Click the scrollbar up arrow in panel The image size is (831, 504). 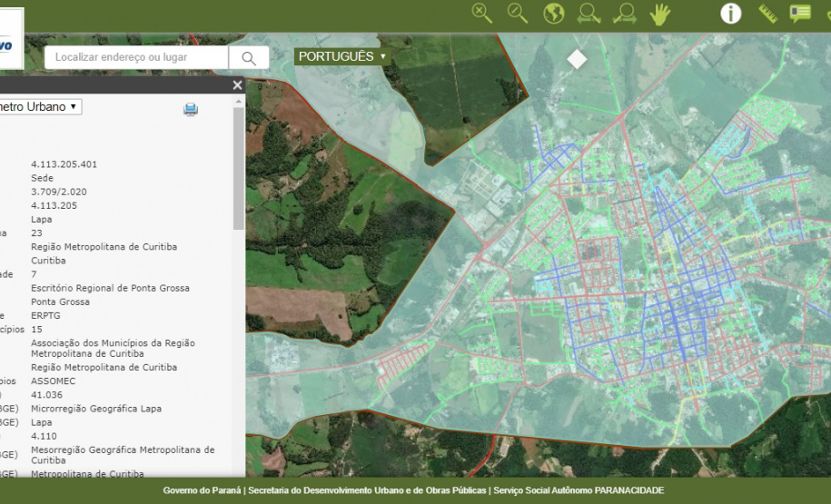[x=239, y=101]
